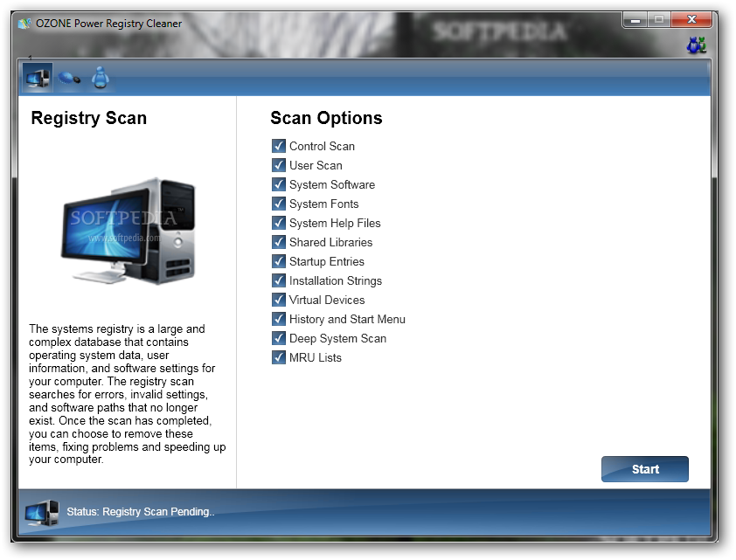Click the Registry Scan heading

coord(88,118)
